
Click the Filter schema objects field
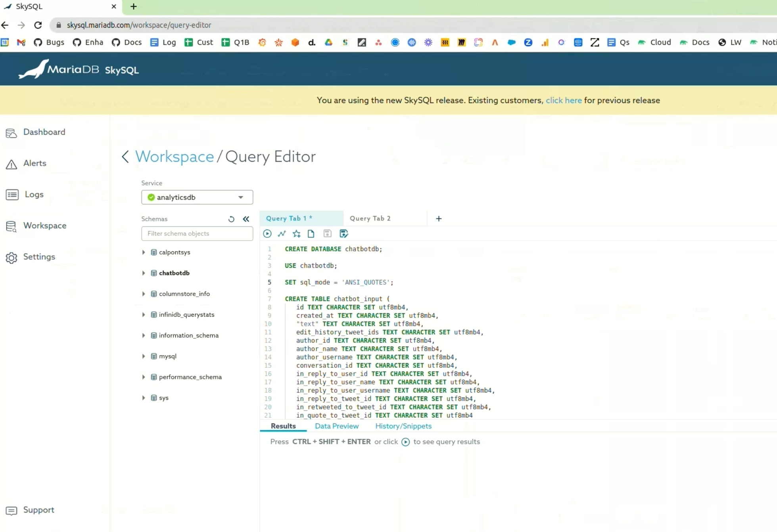197,233
